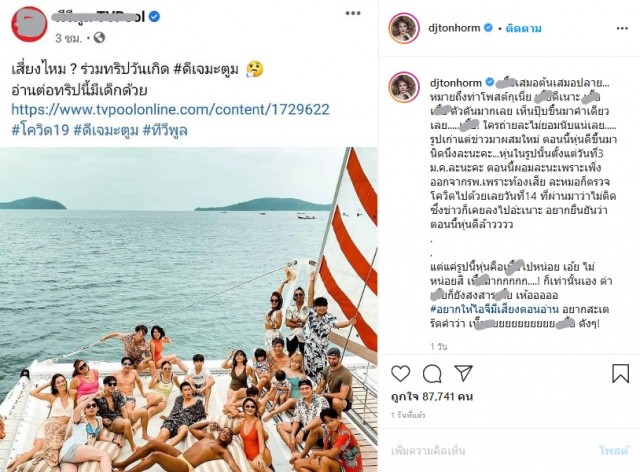640x472 pixels.
Task: Open comments via speech bubble icon
Action: [432, 373]
